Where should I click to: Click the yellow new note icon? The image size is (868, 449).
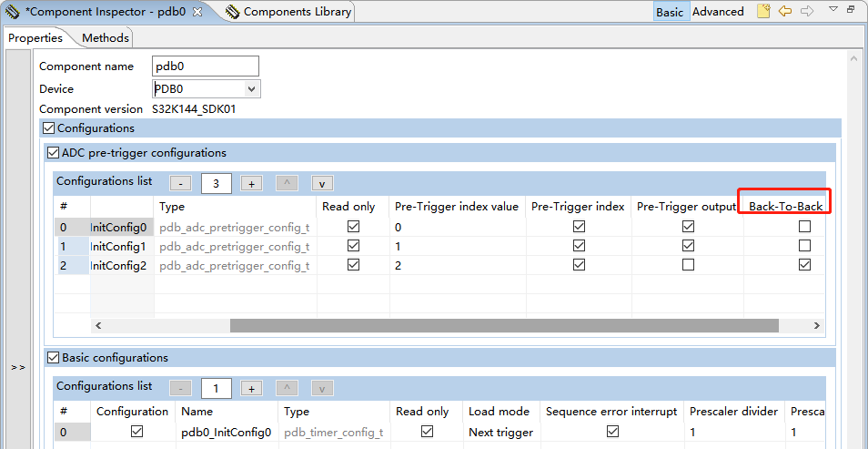coord(763,11)
